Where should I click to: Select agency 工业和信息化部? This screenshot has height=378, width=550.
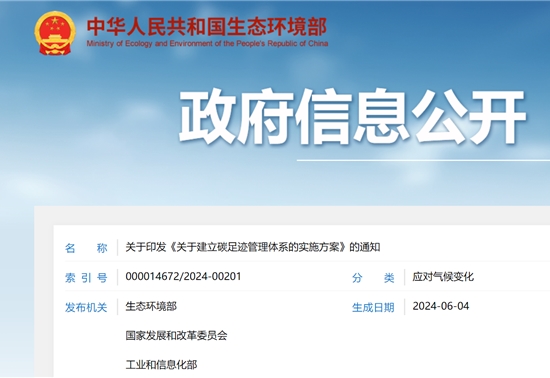pyautogui.click(x=161, y=365)
